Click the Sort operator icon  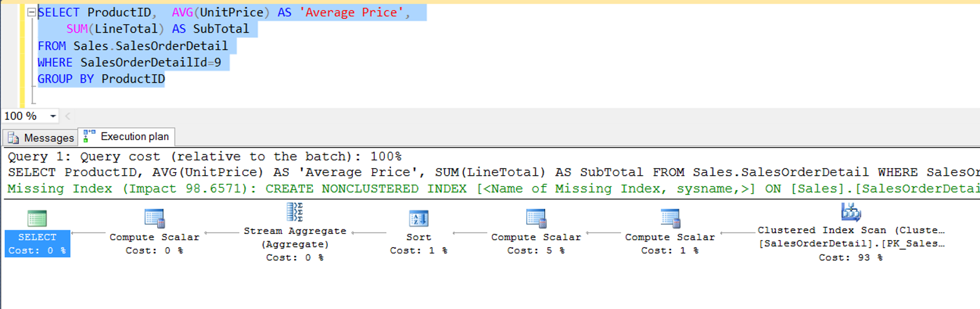(x=418, y=218)
